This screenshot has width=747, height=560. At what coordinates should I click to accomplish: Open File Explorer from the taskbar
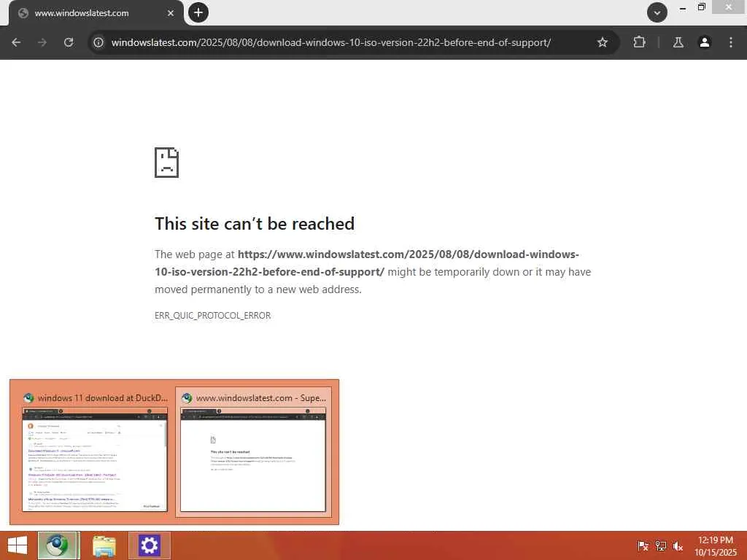[104, 545]
